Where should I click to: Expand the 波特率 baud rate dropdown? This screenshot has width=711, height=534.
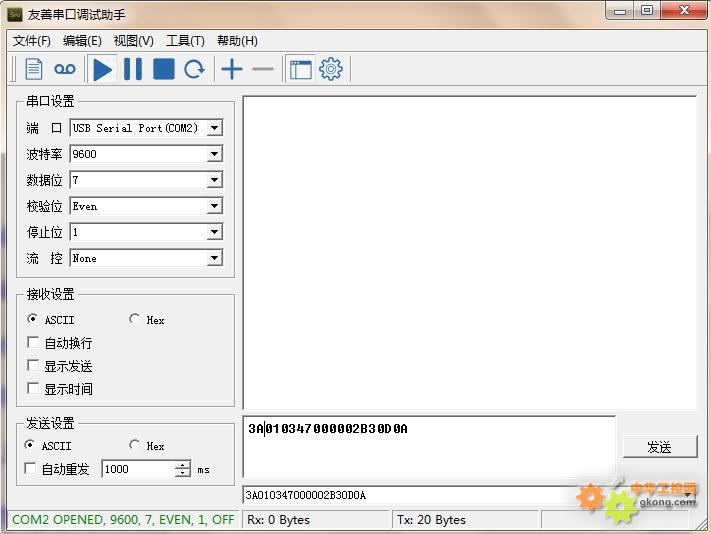214,154
